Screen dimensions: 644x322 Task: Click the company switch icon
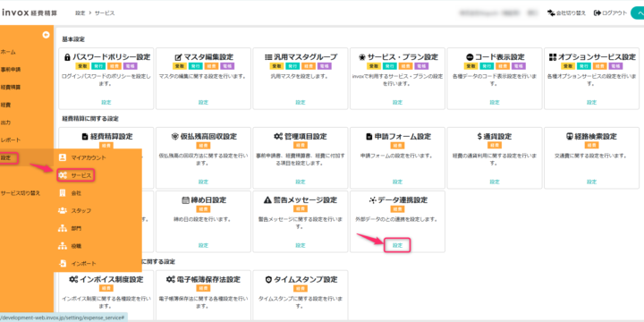pos(551,13)
